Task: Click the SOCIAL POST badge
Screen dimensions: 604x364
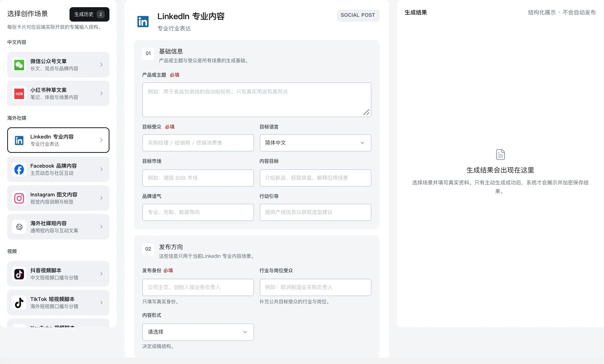Action: click(x=358, y=15)
